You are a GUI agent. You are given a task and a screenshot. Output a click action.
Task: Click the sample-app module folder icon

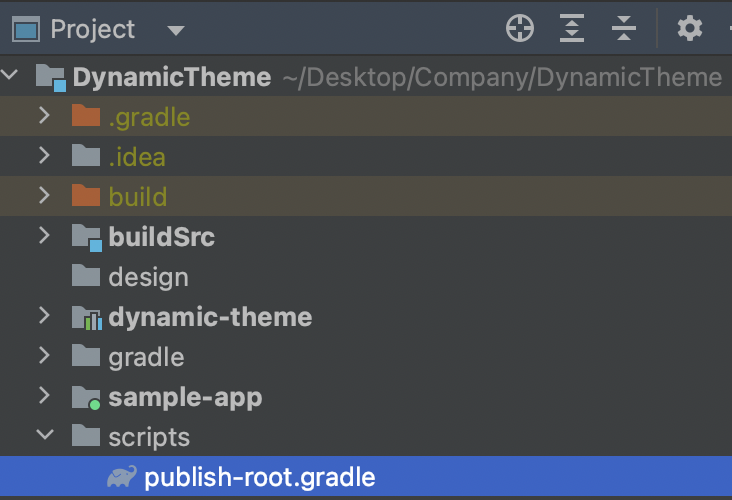click(86, 398)
